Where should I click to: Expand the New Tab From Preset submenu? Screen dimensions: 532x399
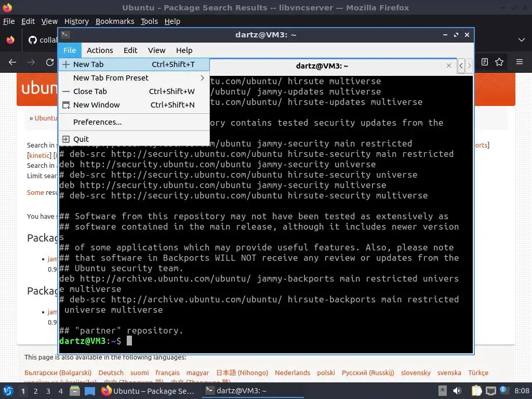coord(134,78)
